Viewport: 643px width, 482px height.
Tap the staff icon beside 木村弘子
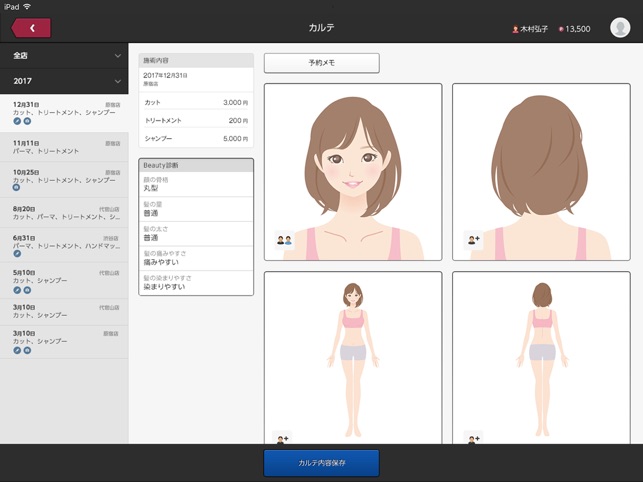tap(515, 29)
